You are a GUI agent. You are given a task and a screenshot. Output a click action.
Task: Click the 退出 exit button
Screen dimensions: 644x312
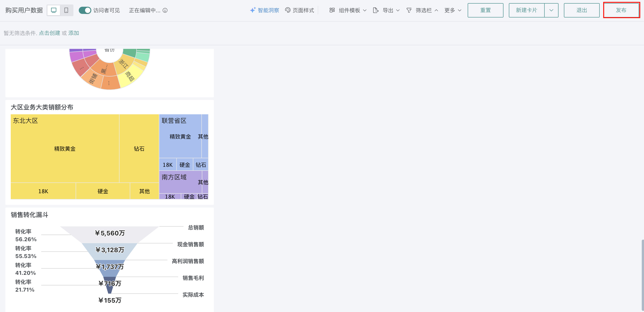(x=581, y=10)
